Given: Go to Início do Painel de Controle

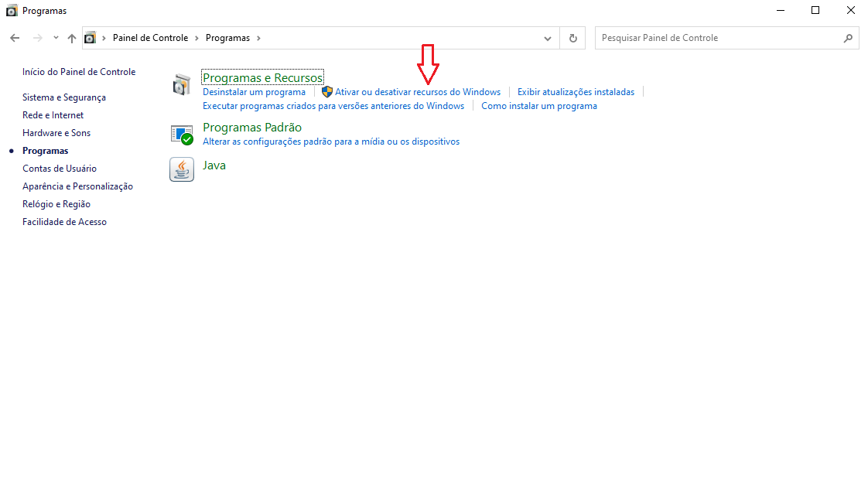Looking at the screenshot, I should point(79,72).
